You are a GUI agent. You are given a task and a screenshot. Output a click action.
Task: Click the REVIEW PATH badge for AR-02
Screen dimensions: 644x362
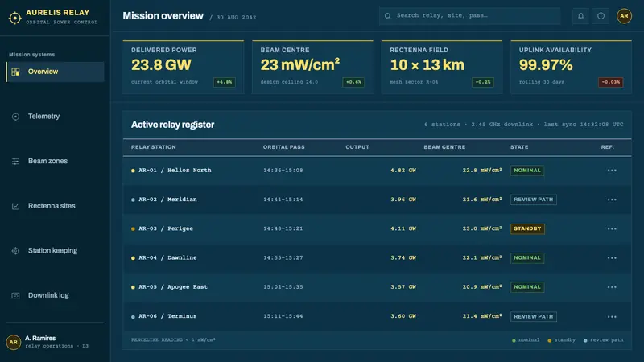pos(533,200)
